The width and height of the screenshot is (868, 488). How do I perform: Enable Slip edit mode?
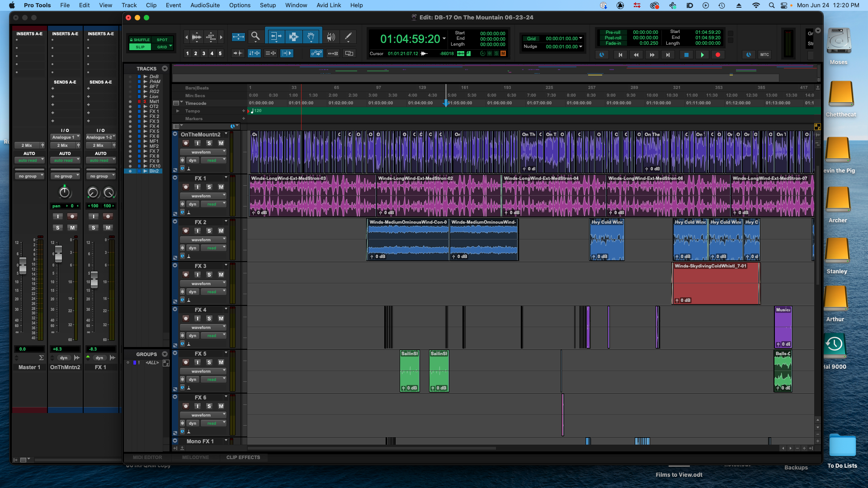tap(141, 47)
